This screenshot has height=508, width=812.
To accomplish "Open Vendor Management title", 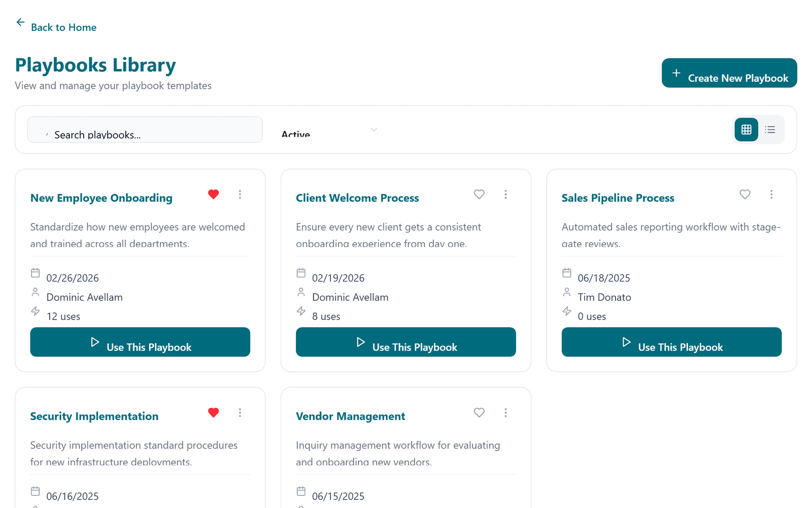I will pos(351,417).
